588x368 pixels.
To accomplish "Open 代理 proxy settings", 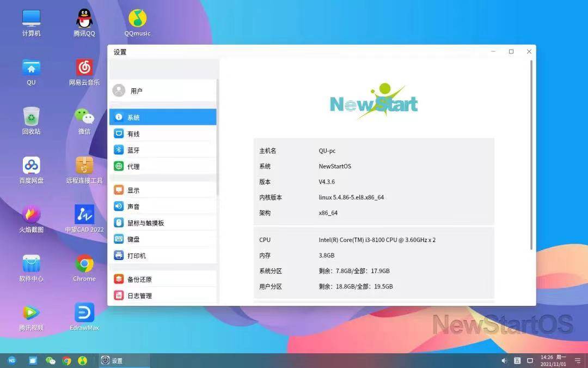I will [x=163, y=166].
